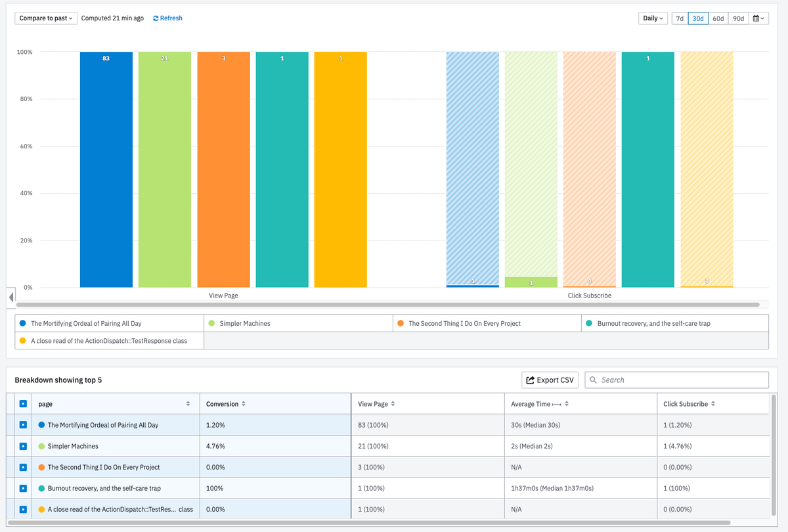788x532 pixels.
Task: Click the Refresh circular arrows icon
Action: [155, 18]
